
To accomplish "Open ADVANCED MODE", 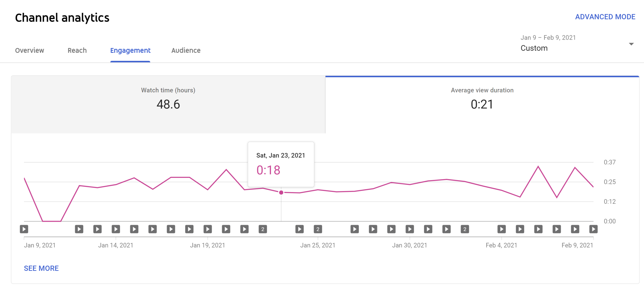I will (605, 17).
